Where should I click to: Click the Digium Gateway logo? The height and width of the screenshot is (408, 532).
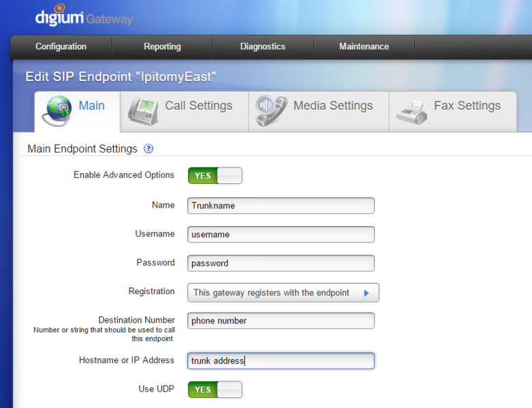83,18
